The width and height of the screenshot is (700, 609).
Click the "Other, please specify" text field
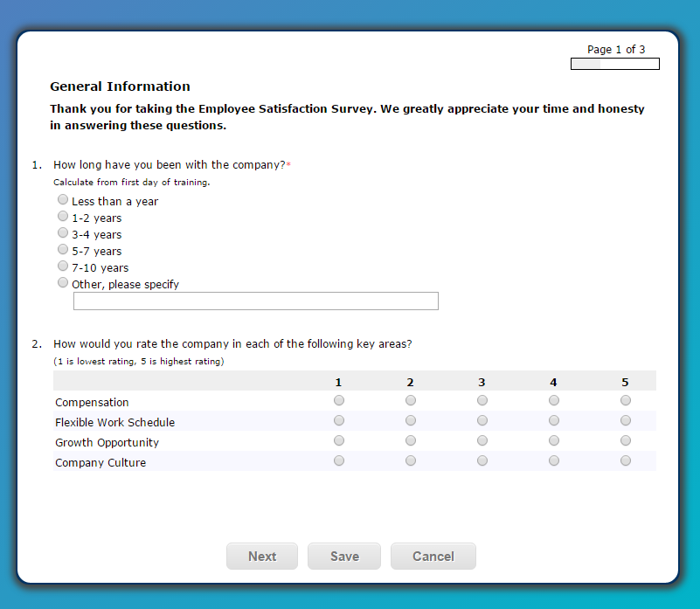pyautogui.click(x=255, y=301)
